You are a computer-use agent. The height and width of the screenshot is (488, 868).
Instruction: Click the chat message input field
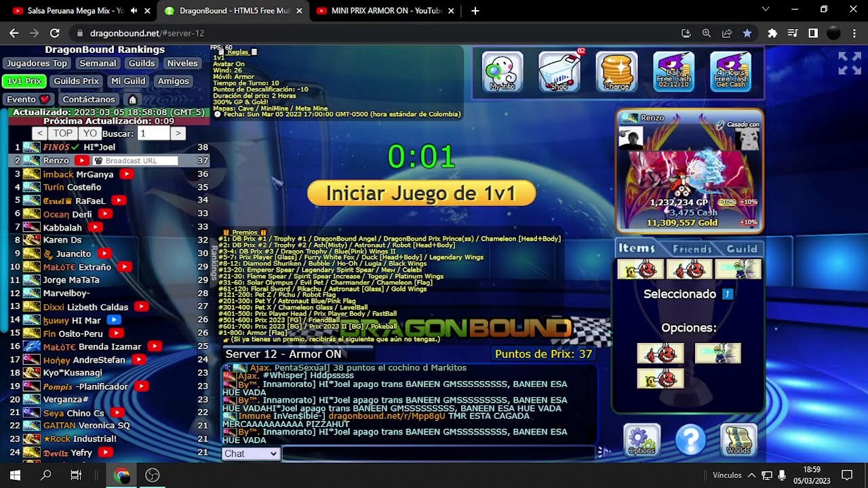438,453
